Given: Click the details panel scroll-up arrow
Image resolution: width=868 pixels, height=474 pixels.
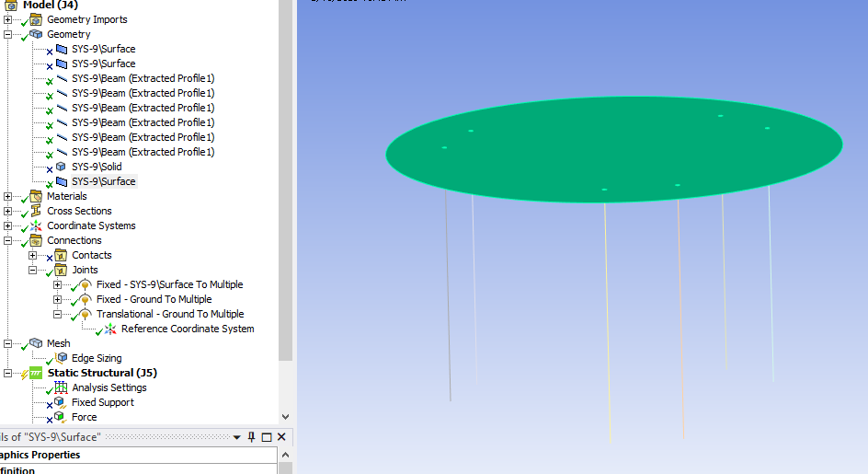Looking at the screenshot, I should point(286,456).
